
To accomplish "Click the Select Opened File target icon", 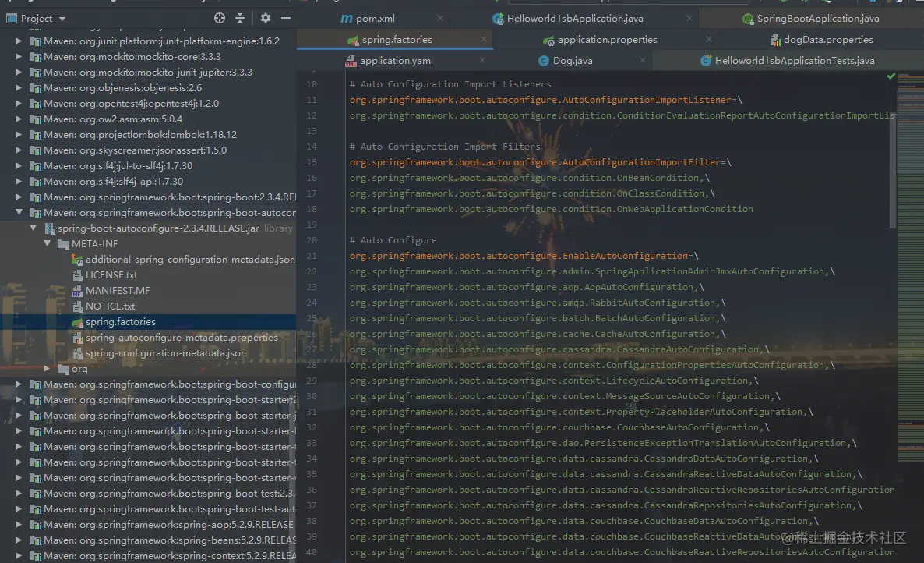I will [220, 18].
